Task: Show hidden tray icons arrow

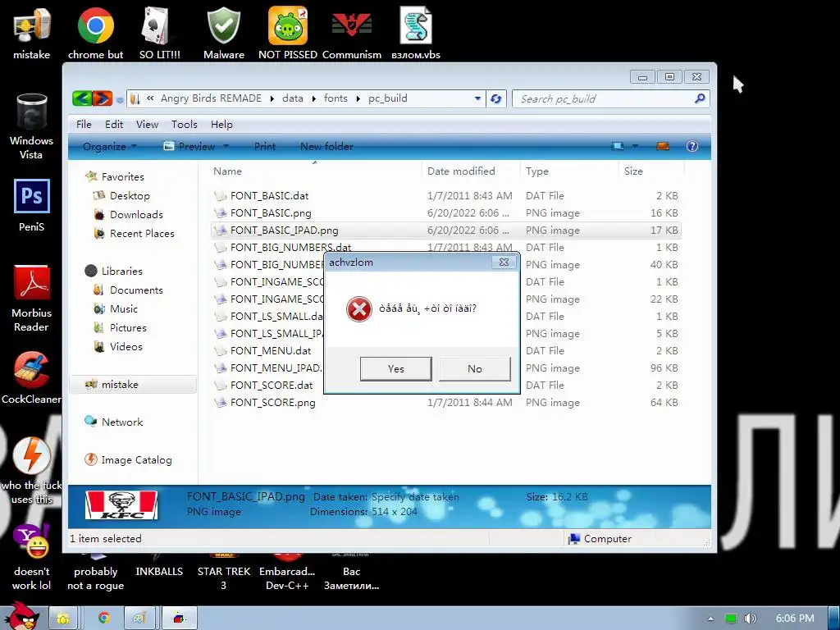Action: 710,619
